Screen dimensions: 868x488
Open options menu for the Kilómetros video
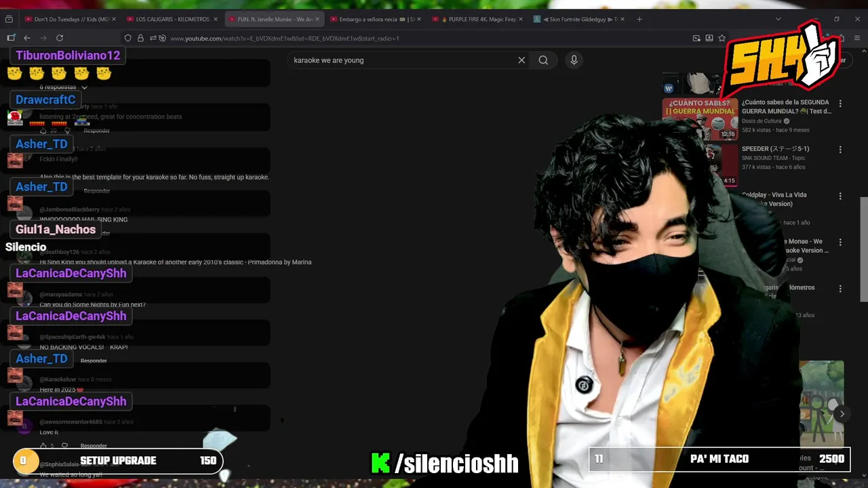pos(840,288)
